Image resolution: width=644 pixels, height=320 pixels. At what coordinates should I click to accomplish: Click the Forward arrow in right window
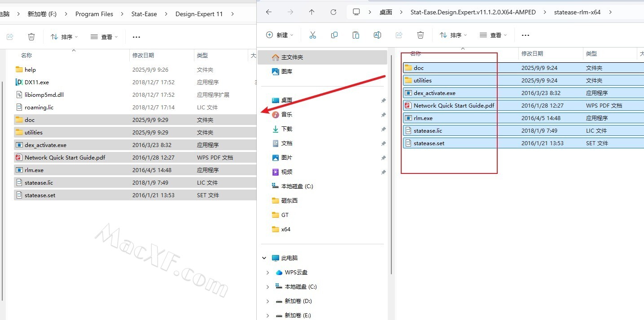(290, 12)
